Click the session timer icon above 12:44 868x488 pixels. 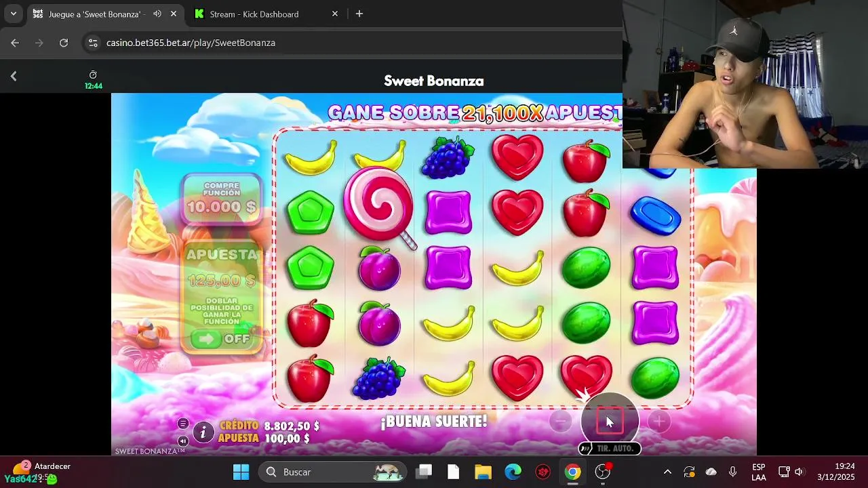pyautogui.click(x=93, y=75)
